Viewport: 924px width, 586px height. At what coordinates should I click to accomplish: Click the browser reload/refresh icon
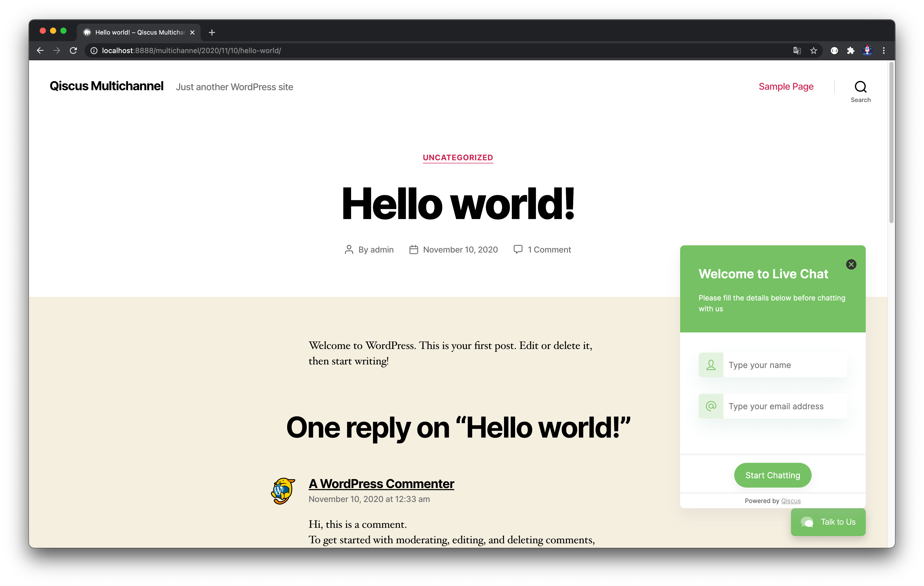point(73,51)
